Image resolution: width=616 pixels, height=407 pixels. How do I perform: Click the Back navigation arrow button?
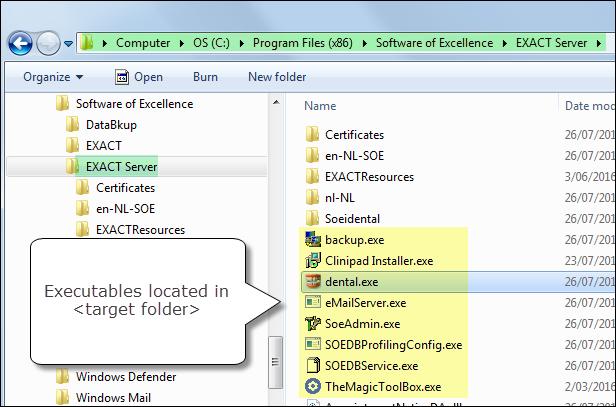click(x=20, y=43)
